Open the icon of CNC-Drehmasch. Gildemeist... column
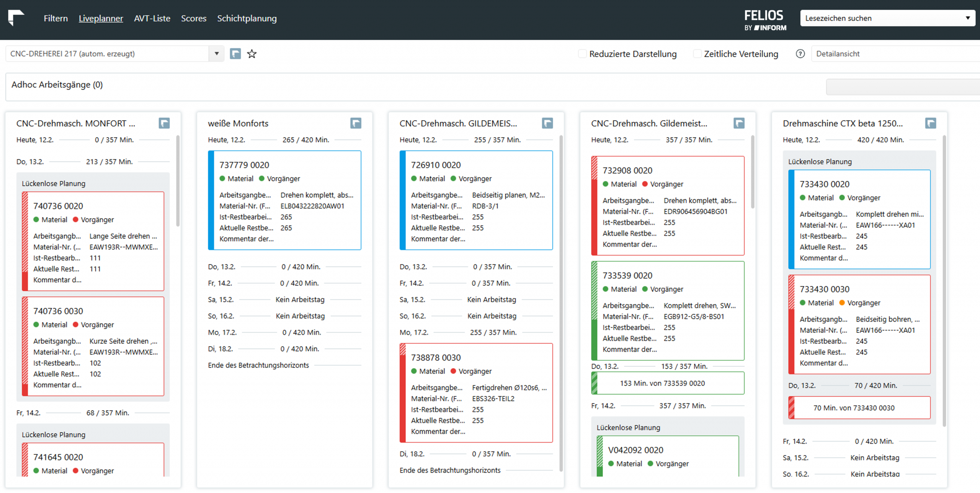Screen dimensions: 980x493 [x=739, y=123]
